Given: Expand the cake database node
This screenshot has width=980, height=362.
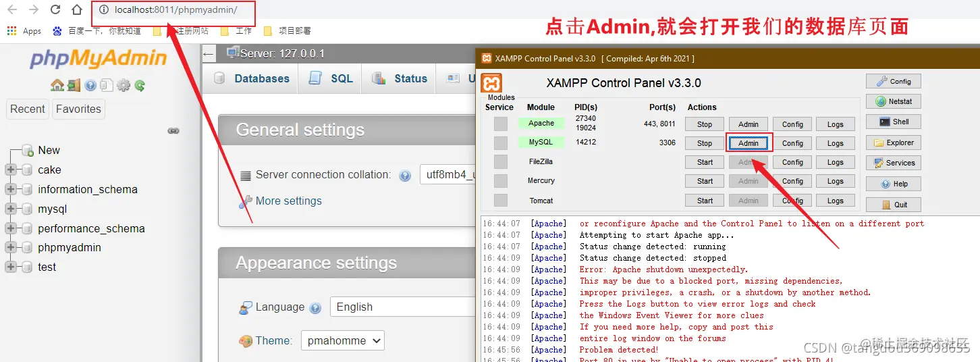Looking at the screenshot, I should [x=10, y=170].
